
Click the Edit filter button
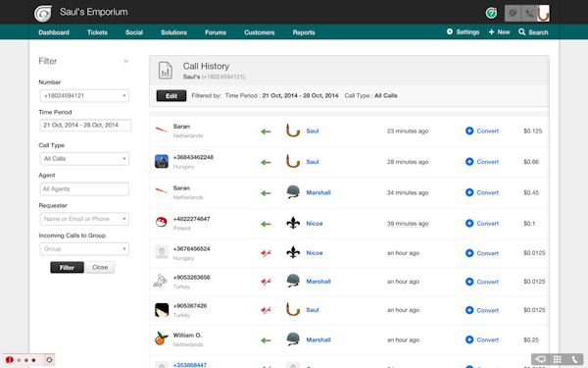171,96
